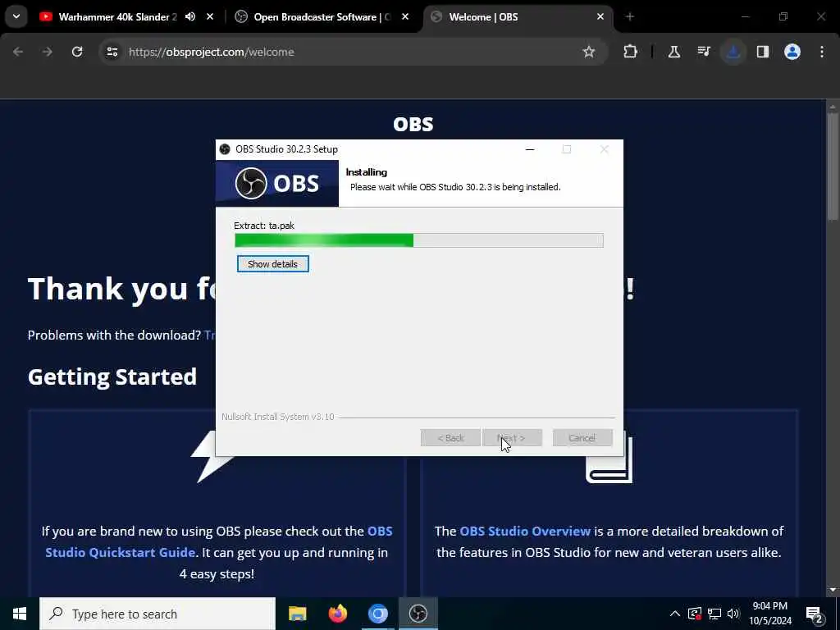This screenshot has width=840, height=630.
Task: Click the Getting Started heading
Action: pyautogui.click(x=112, y=377)
